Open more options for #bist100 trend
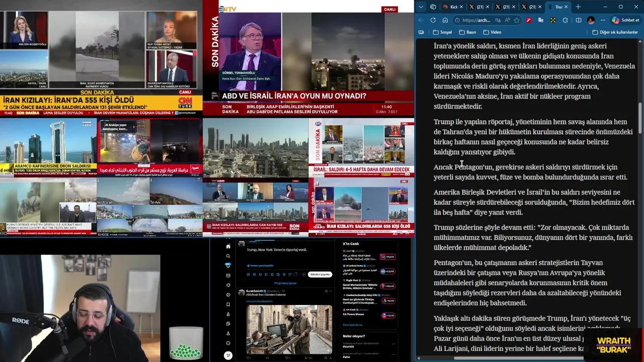The width and height of the screenshot is (644, 362). (x=393, y=344)
